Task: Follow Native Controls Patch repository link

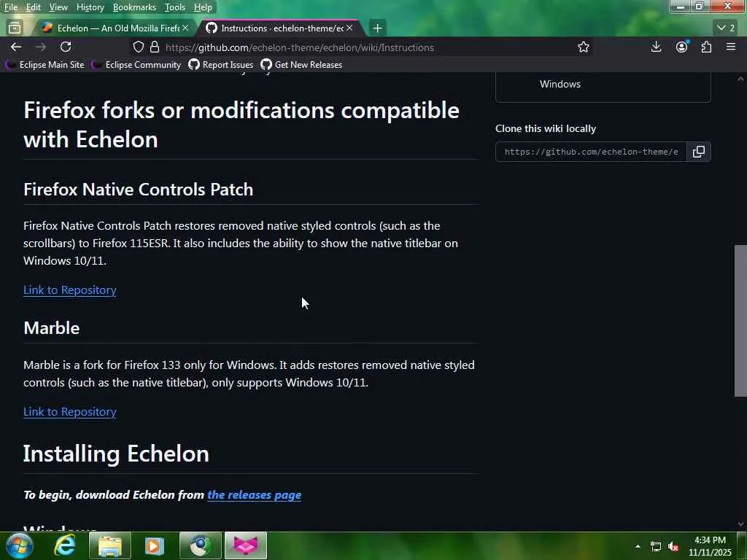Action: [69, 290]
